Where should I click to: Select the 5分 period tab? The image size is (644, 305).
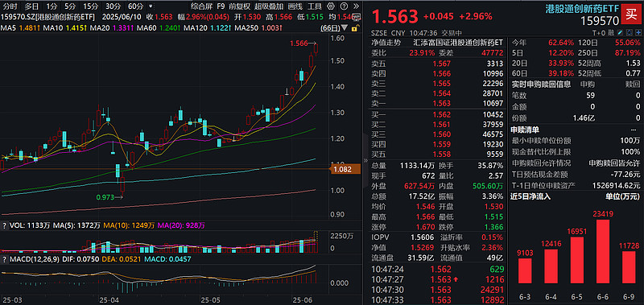tap(70, 6)
